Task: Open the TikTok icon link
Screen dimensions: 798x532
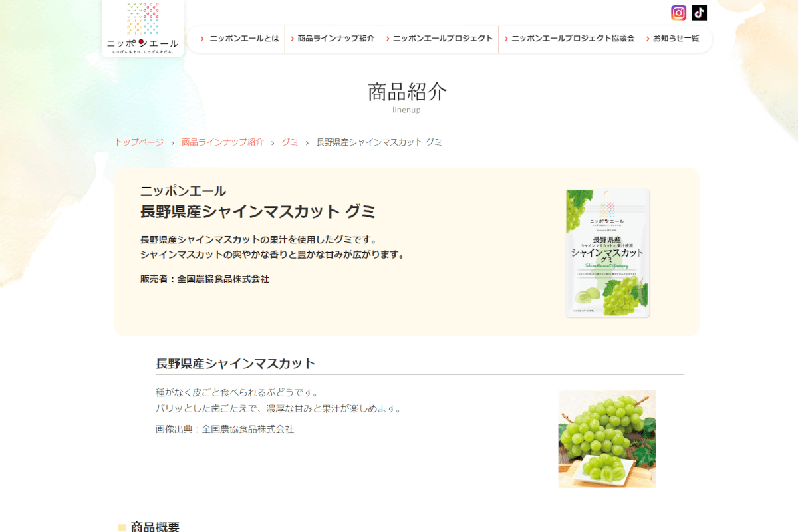Action: pos(699,13)
